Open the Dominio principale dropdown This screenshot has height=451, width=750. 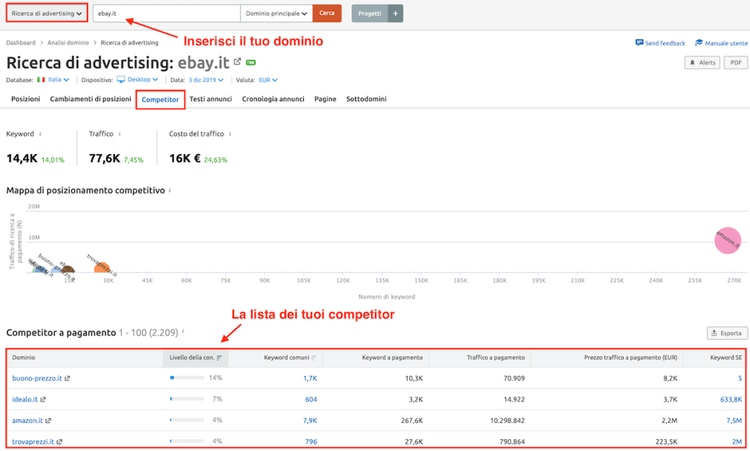point(276,13)
